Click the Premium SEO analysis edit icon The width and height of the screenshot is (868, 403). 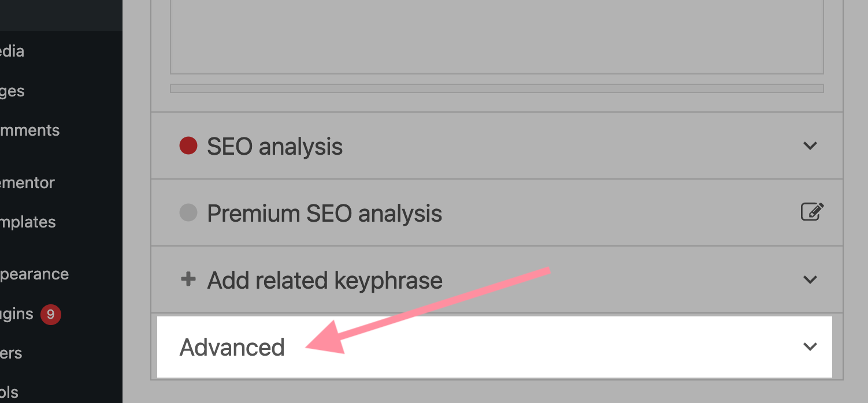812,212
